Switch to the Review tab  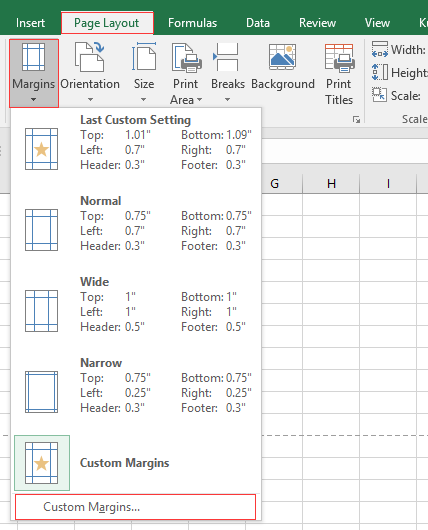point(317,23)
